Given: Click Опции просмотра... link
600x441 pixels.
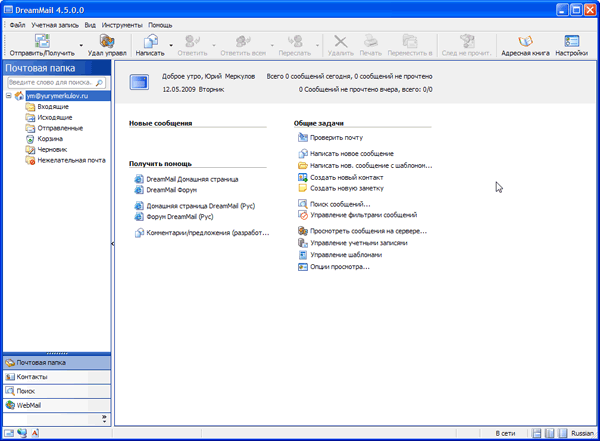Looking at the screenshot, I should tap(340, 267).
